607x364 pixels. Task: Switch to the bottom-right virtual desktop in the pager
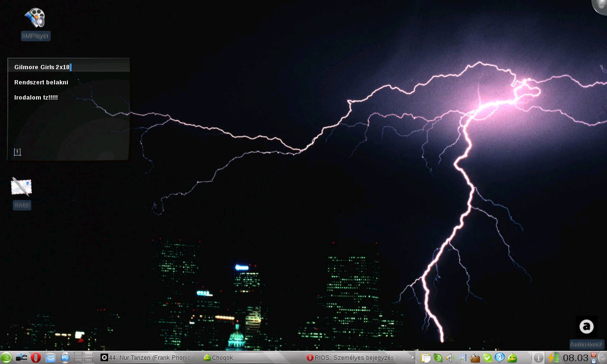(89, 361)
